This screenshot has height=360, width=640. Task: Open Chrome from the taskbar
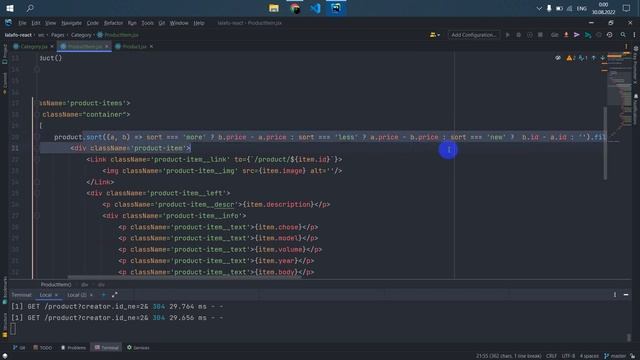click(x=295, y=8)
